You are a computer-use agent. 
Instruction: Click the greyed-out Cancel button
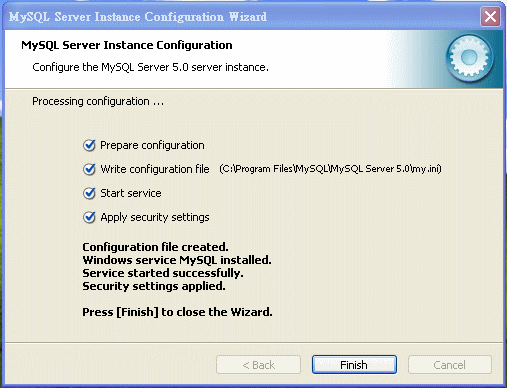click(x=450, y=365)
